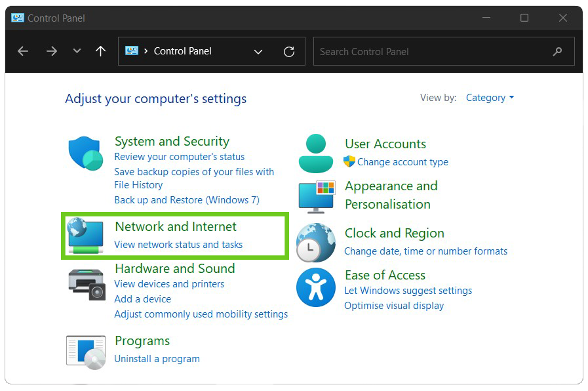Screen dimensions: 588x391
Task: Open Back up and Restore (Windows 7)
Action: (x=187, y=200)
